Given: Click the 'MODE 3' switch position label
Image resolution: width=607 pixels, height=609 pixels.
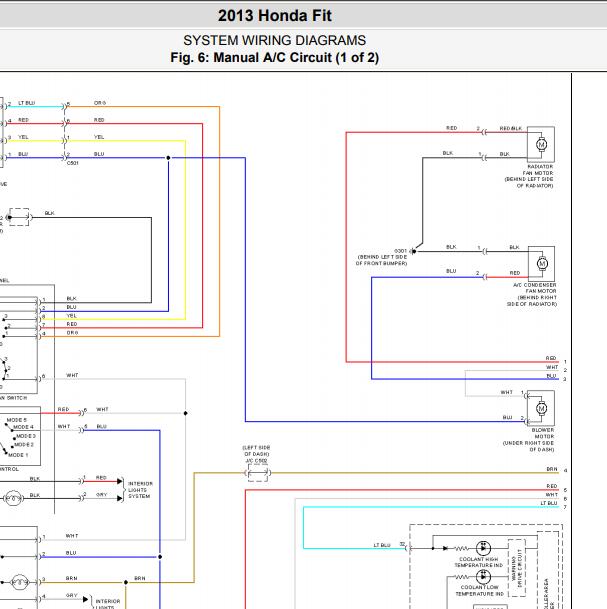Looking at the screenshot, I should coord(26,436).
